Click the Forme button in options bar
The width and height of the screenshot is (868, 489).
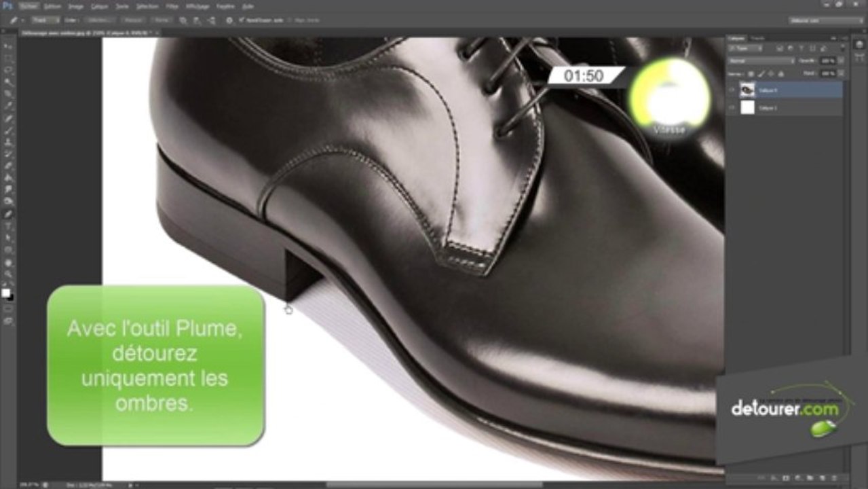tap(162, 20)
